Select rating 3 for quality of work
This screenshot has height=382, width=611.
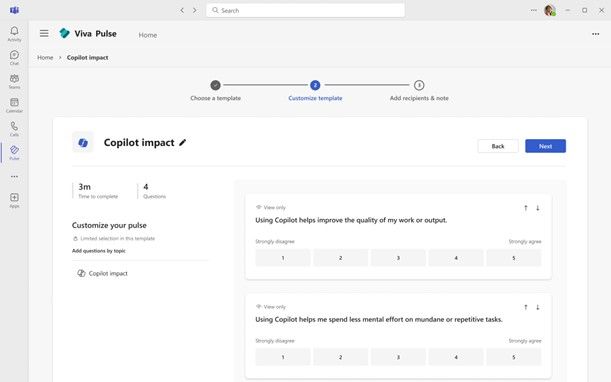click(398, 258)
